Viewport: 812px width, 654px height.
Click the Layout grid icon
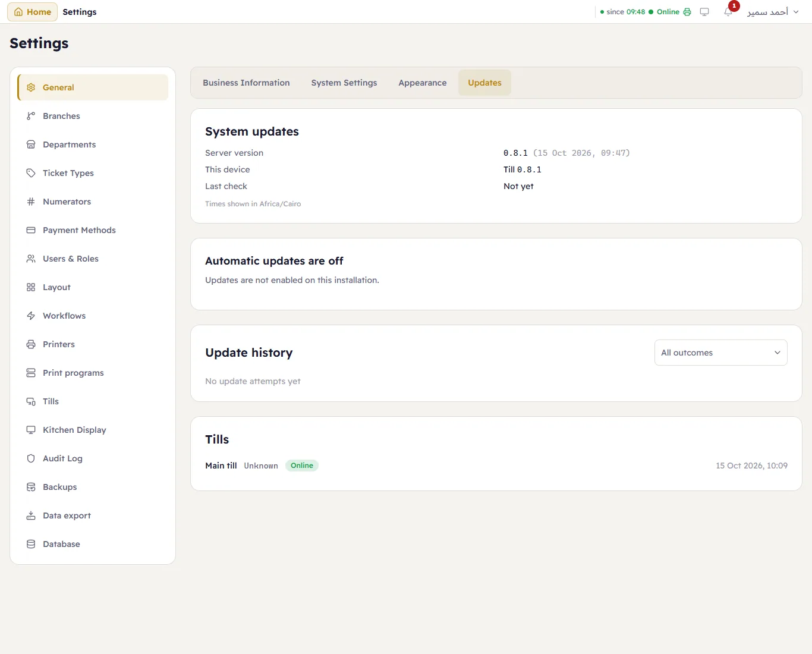pos(31,287)
